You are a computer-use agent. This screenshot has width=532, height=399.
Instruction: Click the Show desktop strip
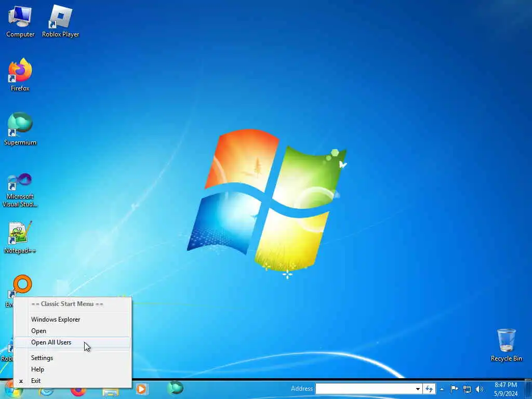pos(528,389)
